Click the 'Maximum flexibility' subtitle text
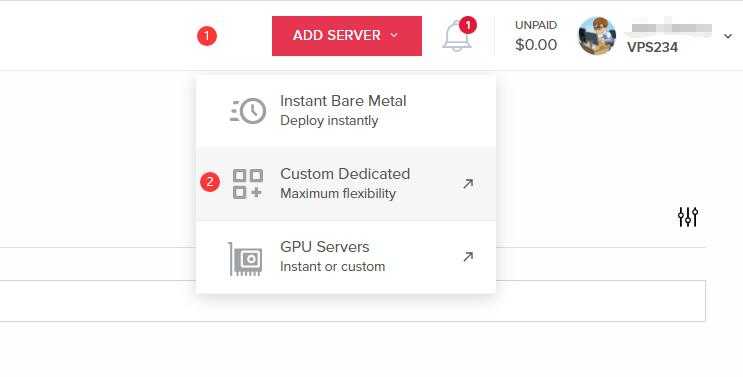The height and width of the screenshot is (377, 743). point(338,194)
